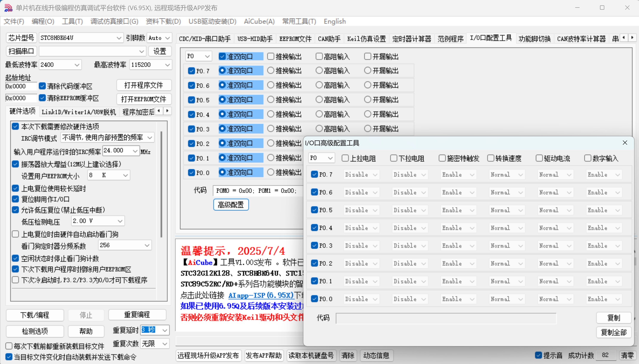This screenshot has width=639, height=364.
Task: Open the 重复延时 3 秒 dropdown
Action: 165,330
